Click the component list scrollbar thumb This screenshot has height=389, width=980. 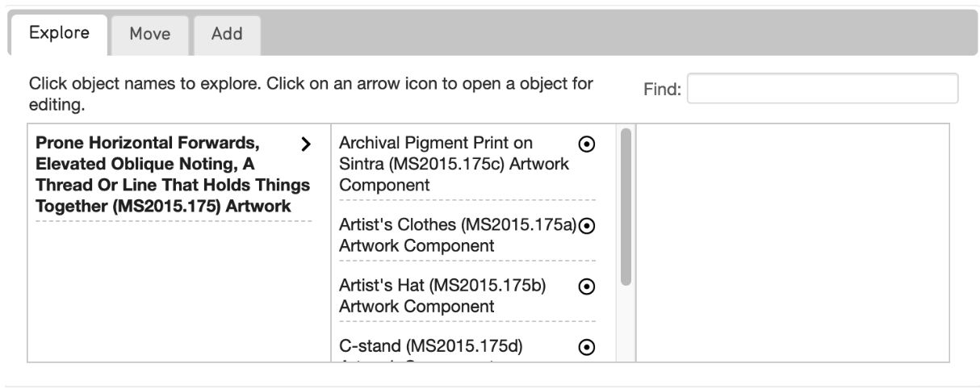pyautogui.click(x=626, y=206)
